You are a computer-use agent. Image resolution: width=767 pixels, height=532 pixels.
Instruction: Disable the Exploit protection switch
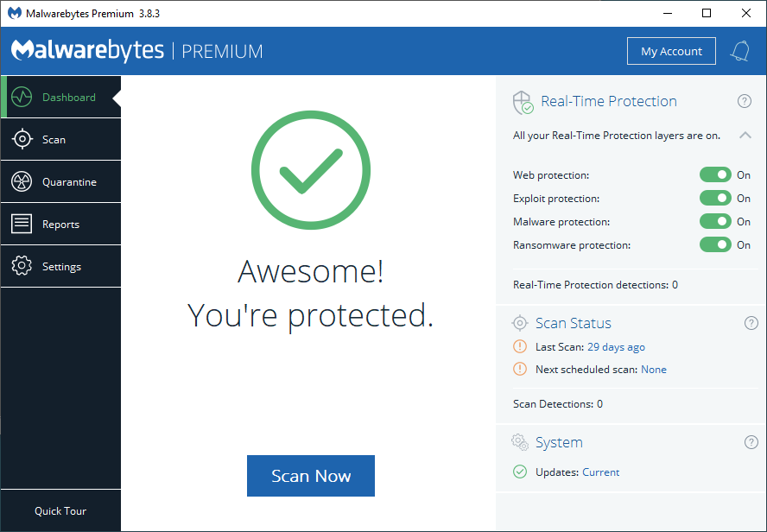(x=715, y=199)
